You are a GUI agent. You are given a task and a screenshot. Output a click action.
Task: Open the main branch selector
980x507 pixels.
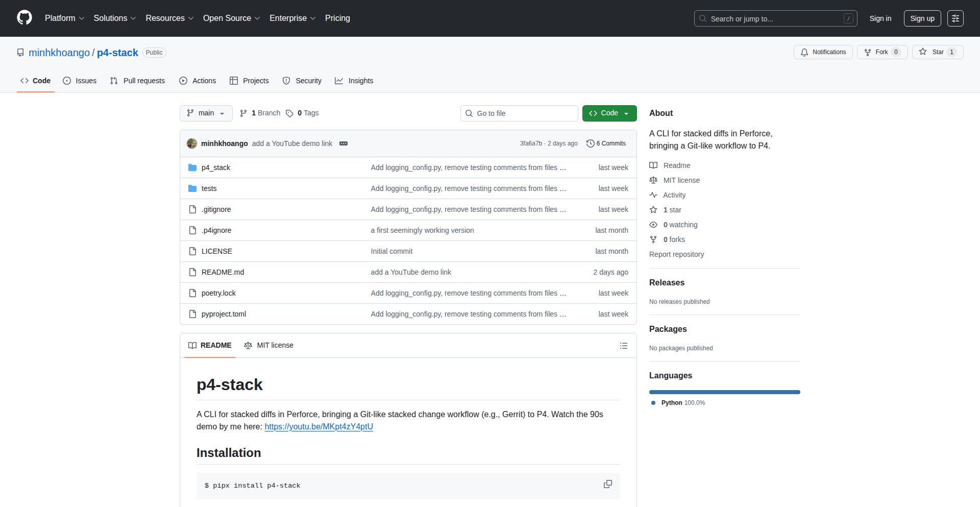pos(206,113)
